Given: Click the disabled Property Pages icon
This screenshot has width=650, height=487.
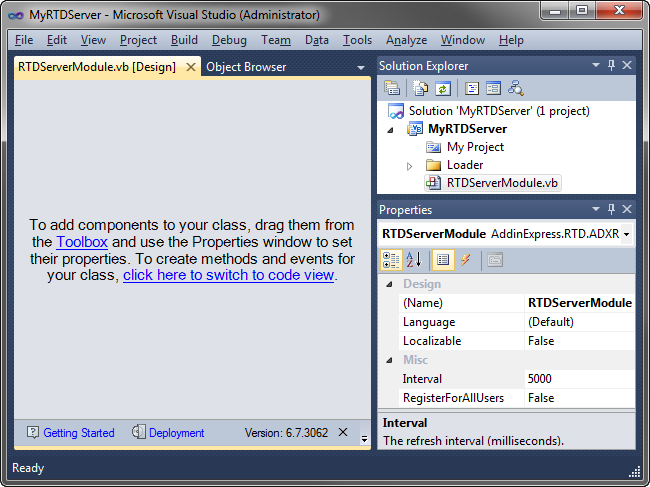Looking at the screenshot, I should click(495, 260).
